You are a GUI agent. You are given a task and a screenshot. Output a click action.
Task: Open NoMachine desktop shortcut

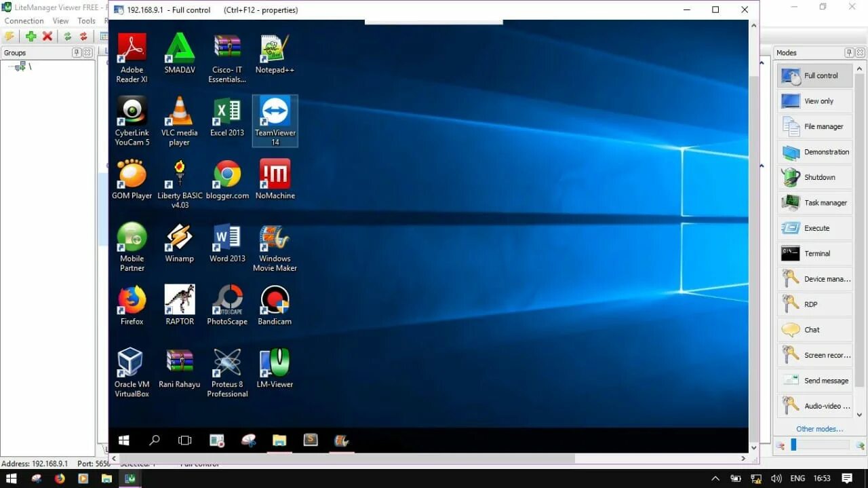click(275, 180)
